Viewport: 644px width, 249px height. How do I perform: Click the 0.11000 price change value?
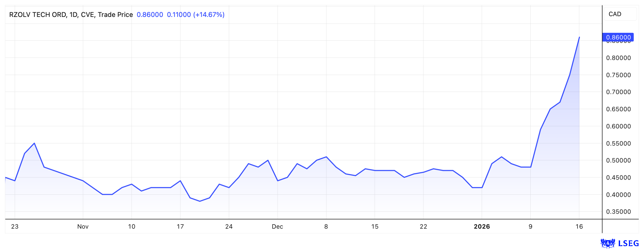tap(179, 15)
